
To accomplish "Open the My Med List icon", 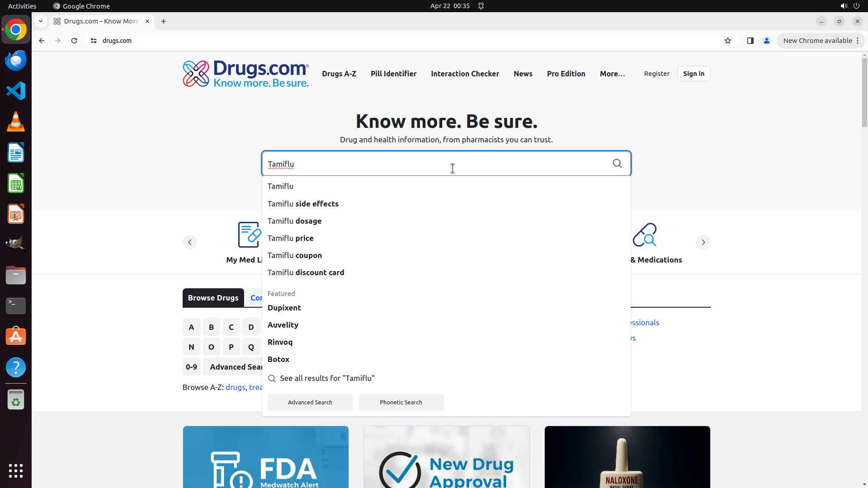I will tap(249, 235).
